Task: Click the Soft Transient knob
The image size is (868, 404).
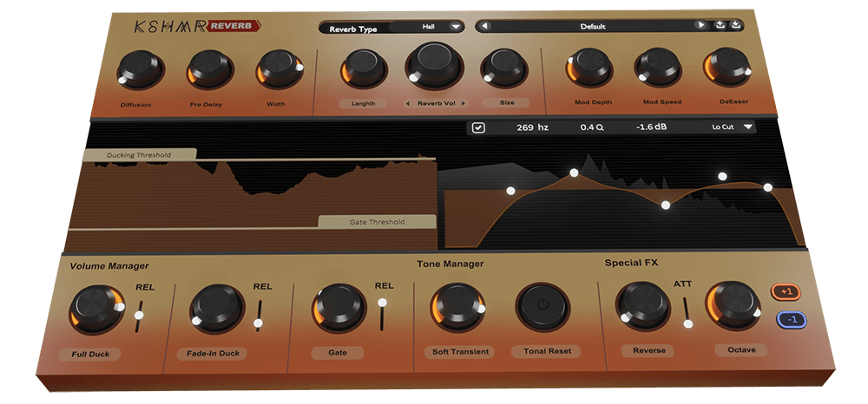Action: [457, 307]
